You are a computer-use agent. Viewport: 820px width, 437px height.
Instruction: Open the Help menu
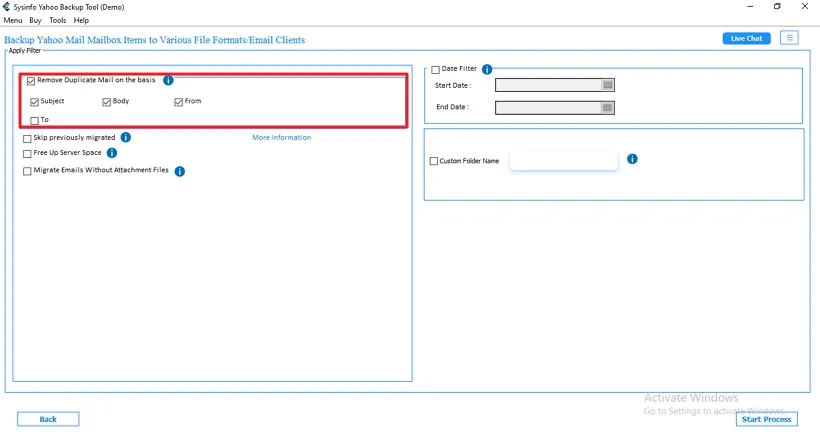[x=81, y=20]
